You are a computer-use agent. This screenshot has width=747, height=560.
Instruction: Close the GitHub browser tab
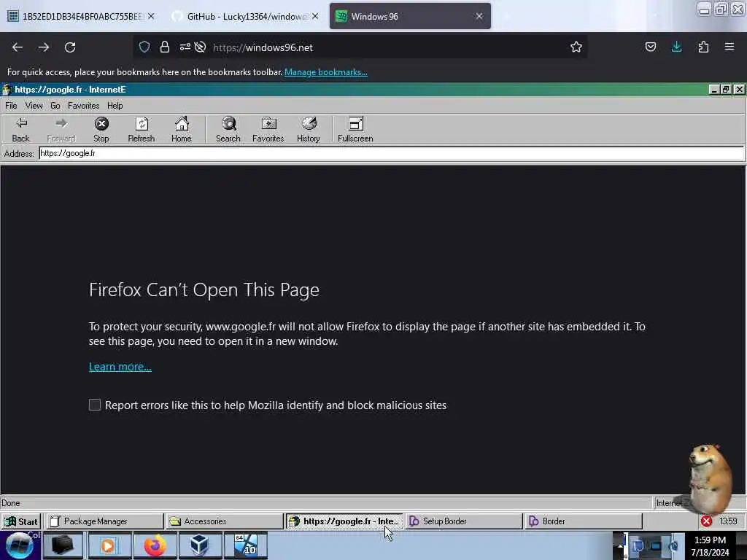coord(315,16)
